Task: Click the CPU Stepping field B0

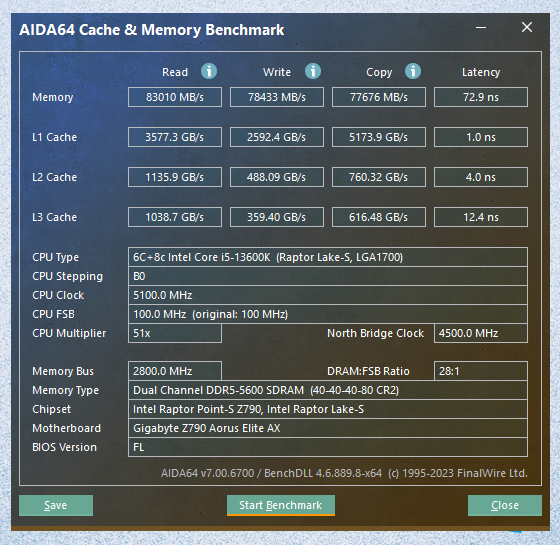Action: tap(328, 276)
